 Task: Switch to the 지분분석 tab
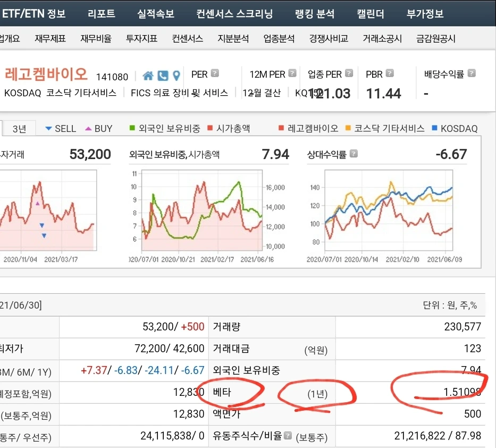[233, 38]
